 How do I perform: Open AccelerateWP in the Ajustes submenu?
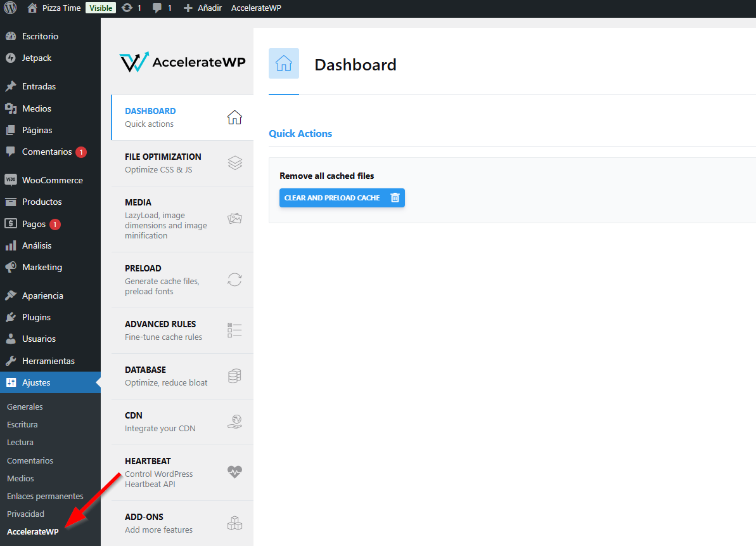point(33,531)
